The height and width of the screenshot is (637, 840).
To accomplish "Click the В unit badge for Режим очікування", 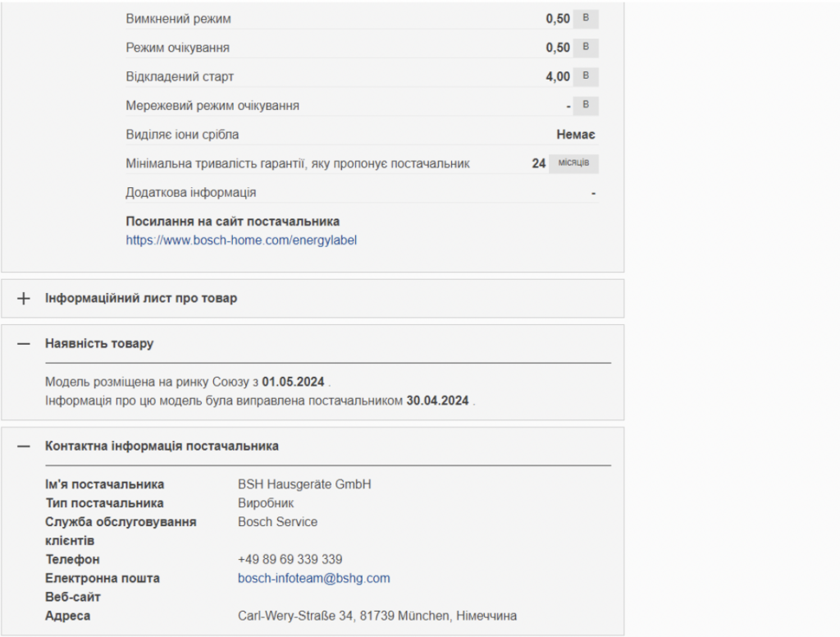I will (x=586, y=48).
